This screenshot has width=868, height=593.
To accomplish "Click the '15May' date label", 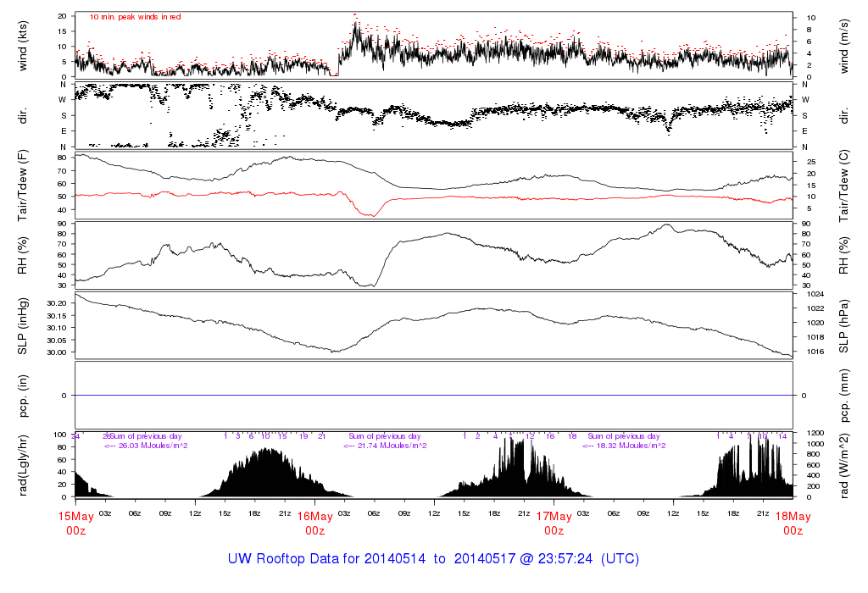I will pyautogui.click(x=75, y=517).
